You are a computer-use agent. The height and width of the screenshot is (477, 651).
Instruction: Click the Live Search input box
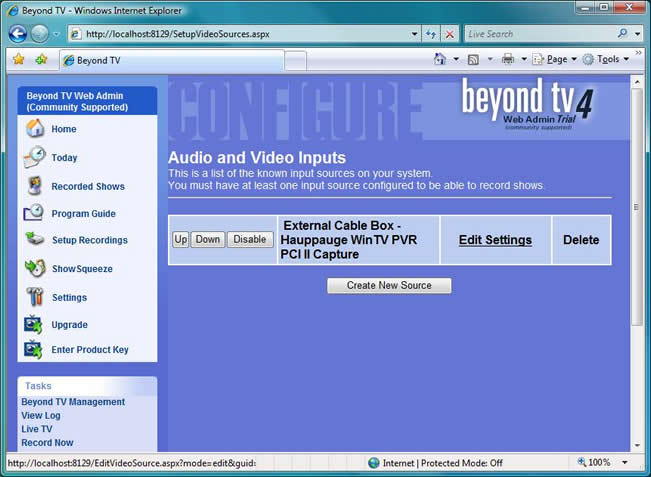pos(540,34)
